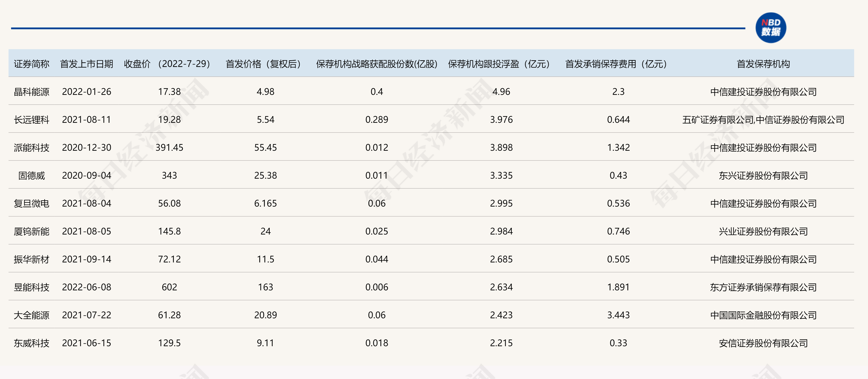The width and height of the screenshot is (868, 379).
Task: Click the 派能科技 stock name
Action: point(31,148)
